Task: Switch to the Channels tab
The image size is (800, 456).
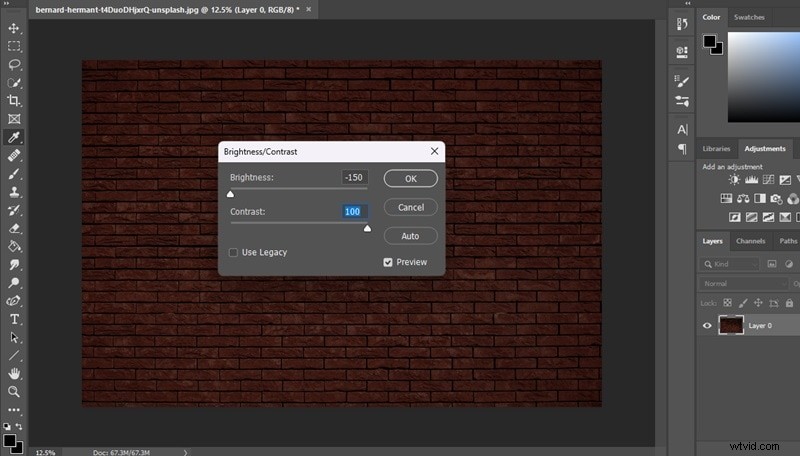Action: point(751,241)
